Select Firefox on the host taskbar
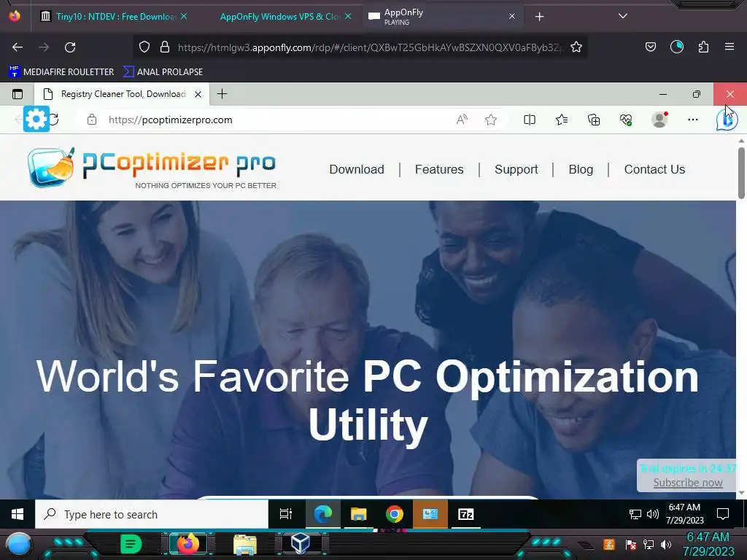Image resolution: width=747 pixels, height=560 pixels. tap(187, 544)
